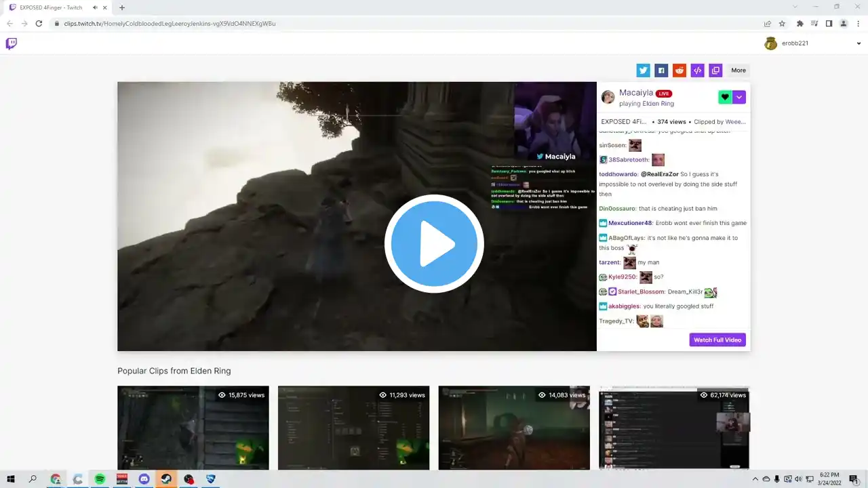Go forward in browser history

[24, 24]
